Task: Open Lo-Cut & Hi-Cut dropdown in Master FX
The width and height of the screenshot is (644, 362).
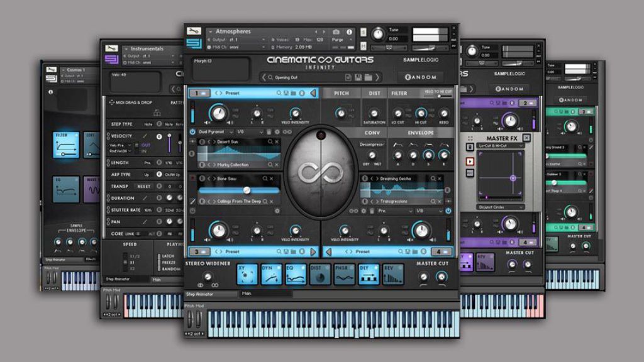Action: pos(501,146)
